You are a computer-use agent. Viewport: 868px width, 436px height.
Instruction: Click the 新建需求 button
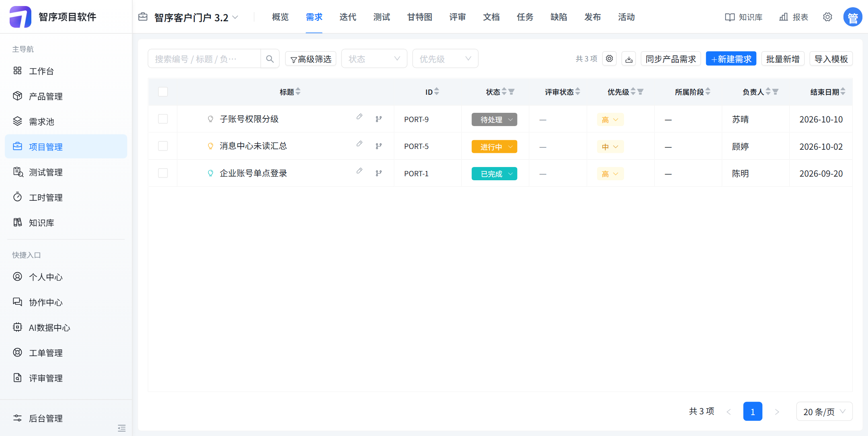pos(731,59)
